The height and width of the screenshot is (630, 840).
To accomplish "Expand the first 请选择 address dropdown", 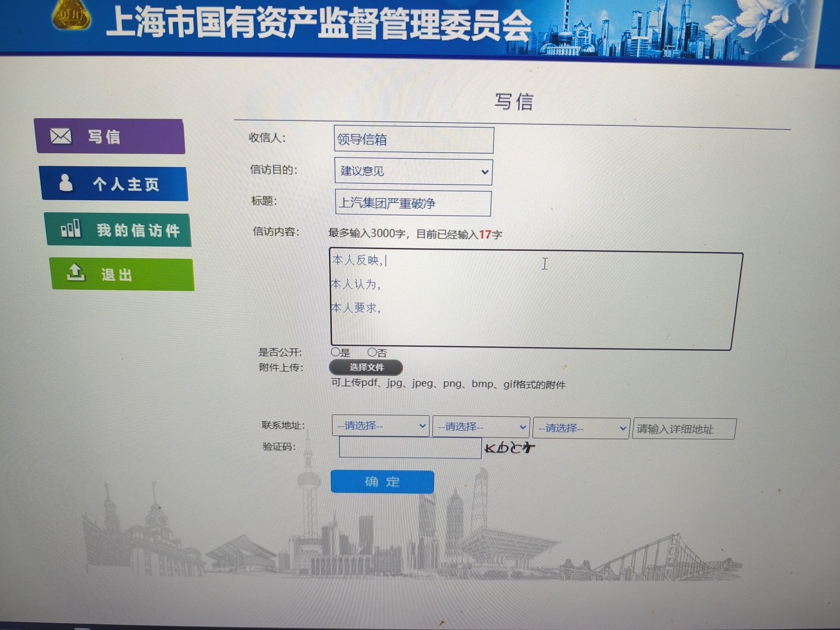I will (380, 426).
